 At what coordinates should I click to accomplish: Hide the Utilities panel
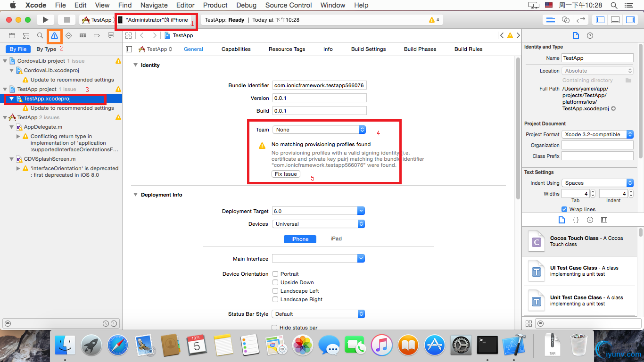(x=630, y=20)
